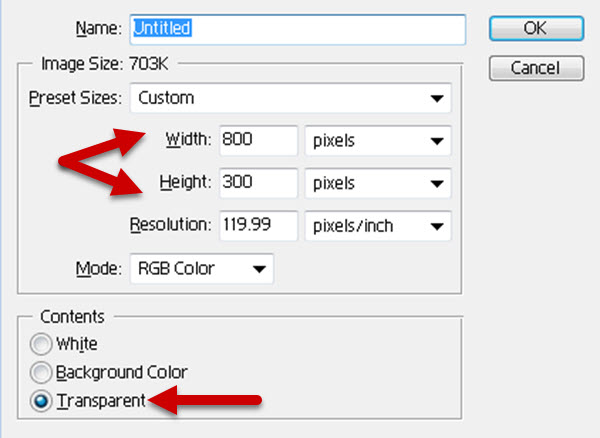Click the Preset Sizes label text
This screenshot has width=600, height=438.
[x=75, y=98]
